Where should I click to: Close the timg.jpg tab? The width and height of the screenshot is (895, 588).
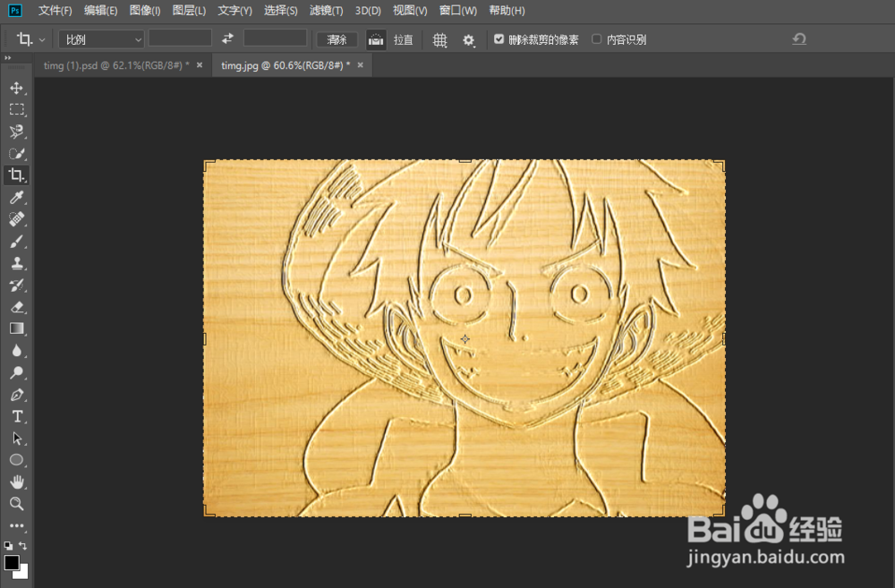360,65
